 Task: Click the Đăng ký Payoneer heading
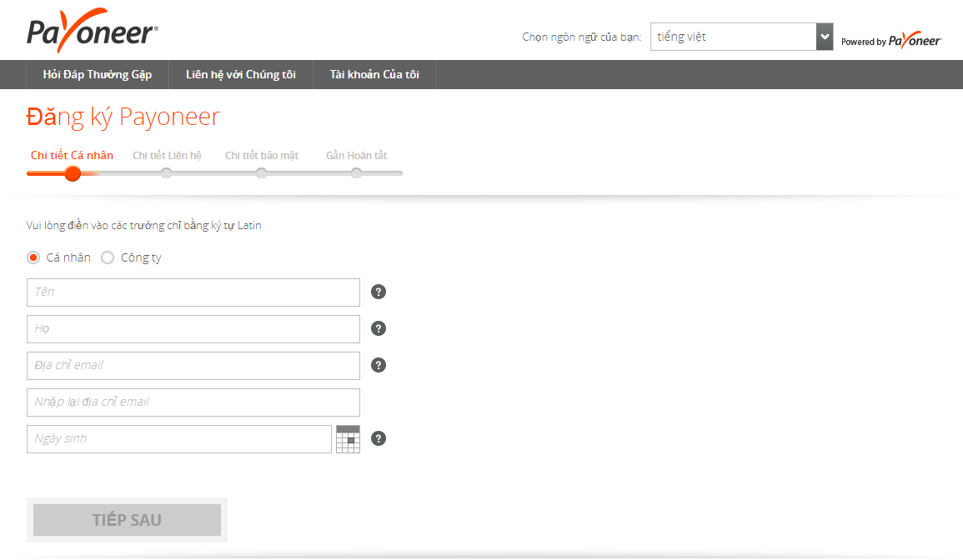[123, 117]
